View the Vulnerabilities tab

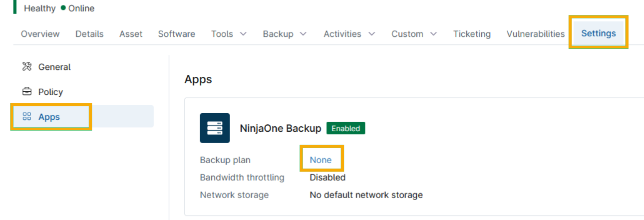(x=535, y=34)
